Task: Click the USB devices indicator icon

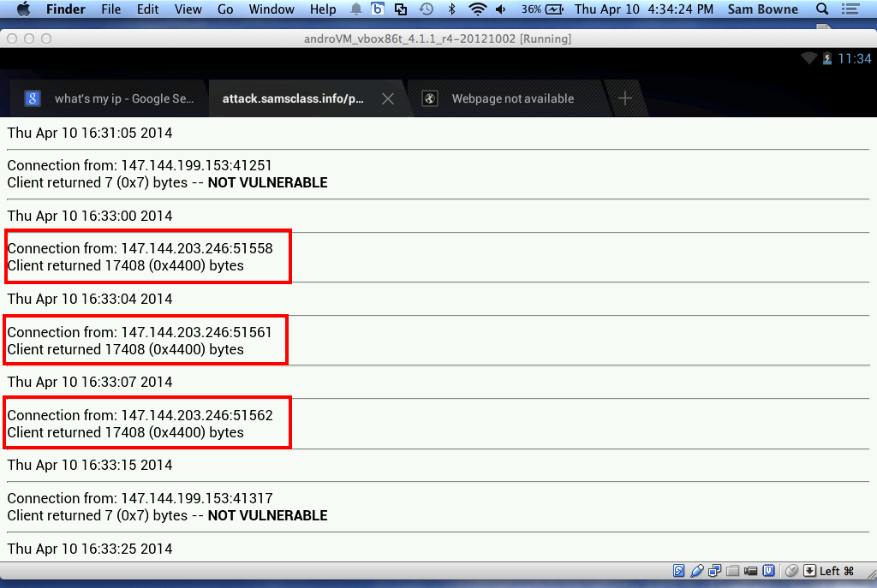Action: [697, 571]
